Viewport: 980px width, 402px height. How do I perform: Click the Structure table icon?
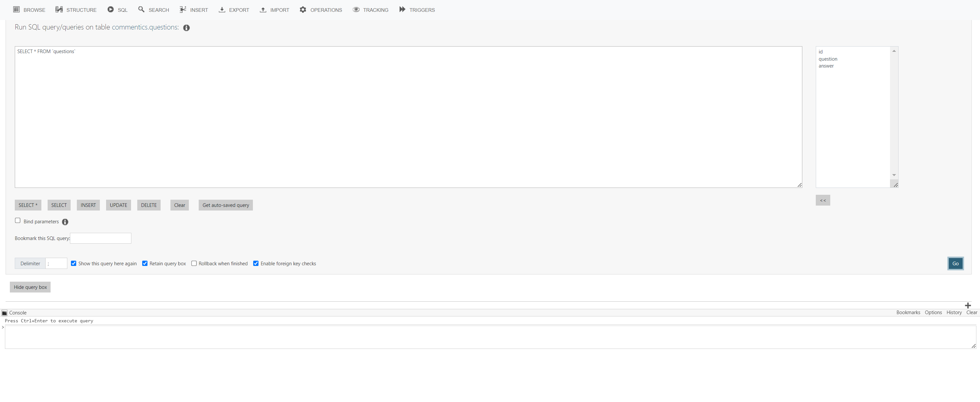pyautogui.click(x=59, y=9)
